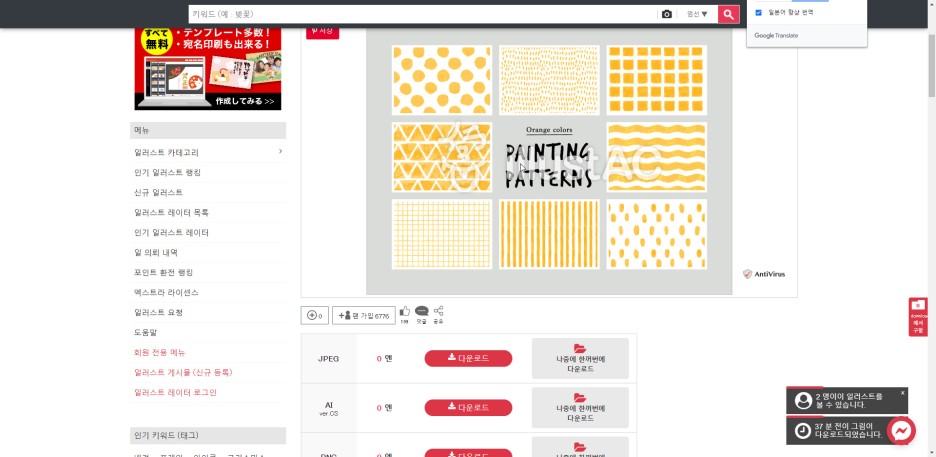Close the viewers notification popup
Screen dimensions: 936x457
click(x=903, y=393)
